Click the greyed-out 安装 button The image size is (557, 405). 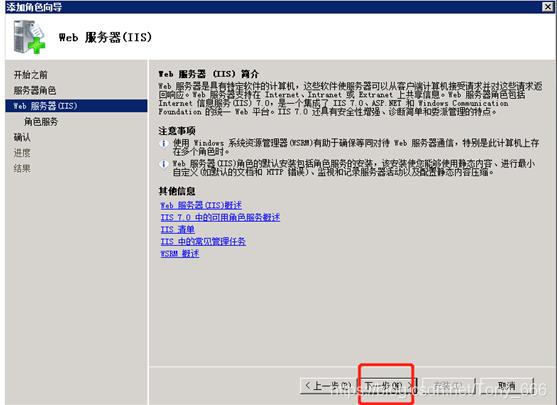pyautogui.click(x=448, y=386)
